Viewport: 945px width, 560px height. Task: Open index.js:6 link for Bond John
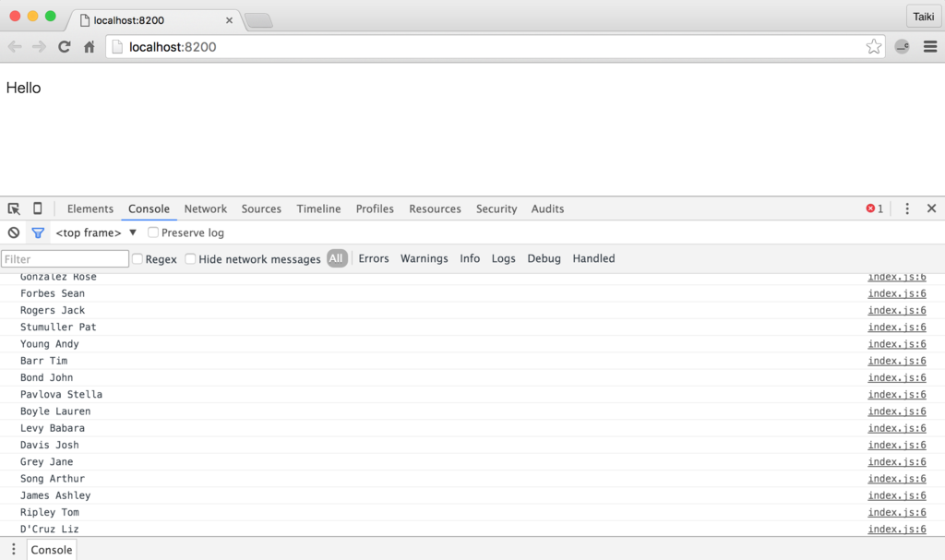tap(897, 378)
